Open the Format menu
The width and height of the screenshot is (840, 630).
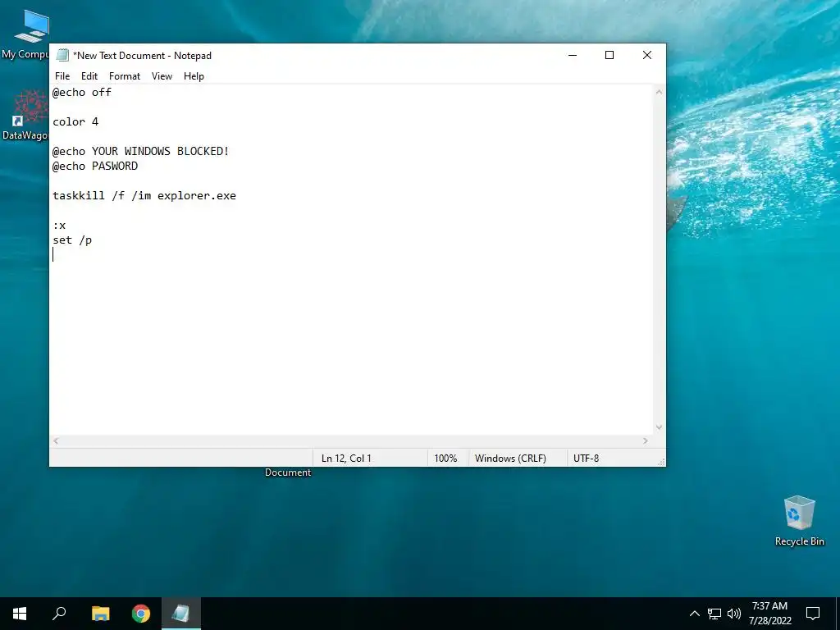pyautogui.click(x=125, y=76)
